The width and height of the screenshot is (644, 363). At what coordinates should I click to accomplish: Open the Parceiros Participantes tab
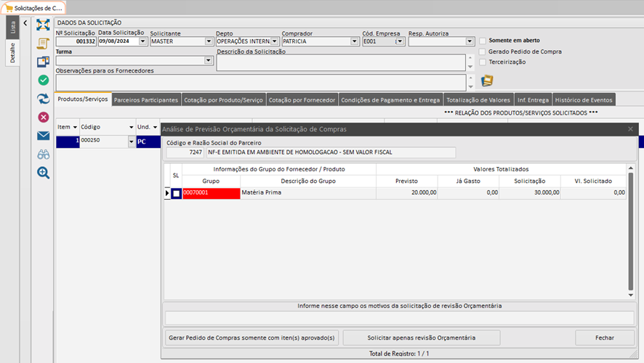click(146, 100)
